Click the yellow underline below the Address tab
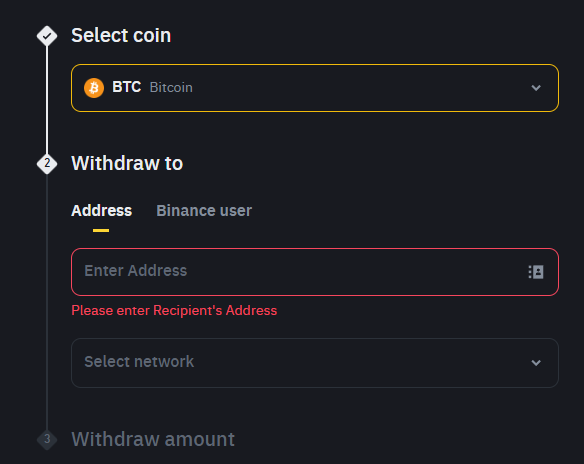The width and height of the screenshot is (584, 464). pyautogui.click(x=101, y=231)
